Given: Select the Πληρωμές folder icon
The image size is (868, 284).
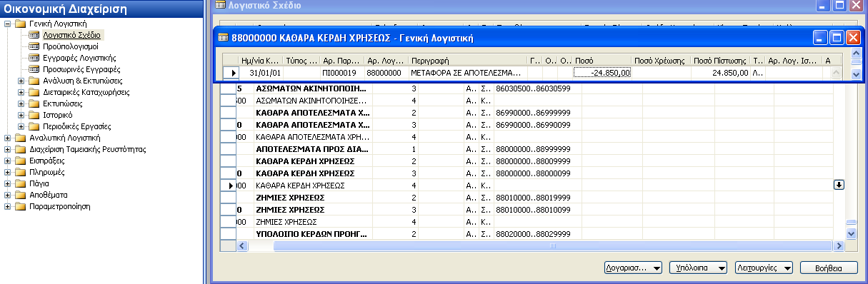Looking at the screenshot, I should tap(20, 172).
